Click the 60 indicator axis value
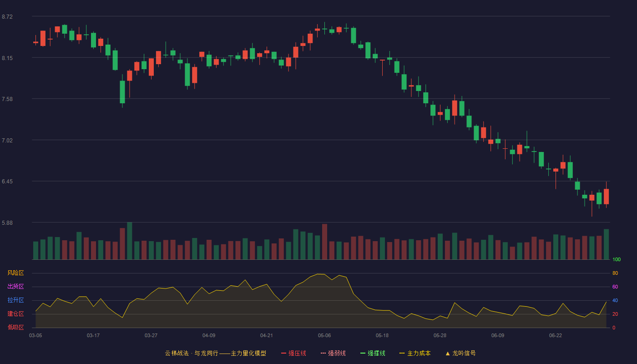Image resolution: width=637 pixels, height=364 pixels. point(615,287)
